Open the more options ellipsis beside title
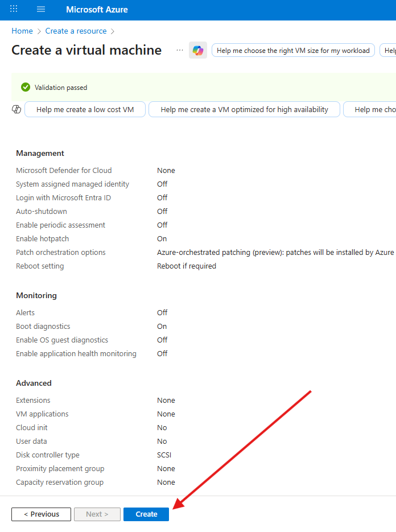The width and height of the screenshot is (396, 532). pos(180,50)
